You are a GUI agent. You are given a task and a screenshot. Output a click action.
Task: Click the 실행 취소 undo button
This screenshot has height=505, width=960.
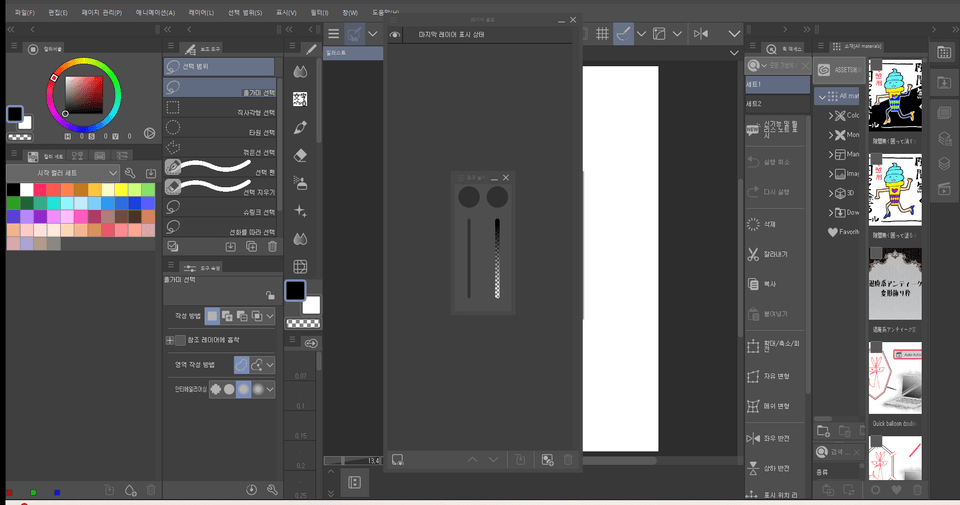[776, 162]
